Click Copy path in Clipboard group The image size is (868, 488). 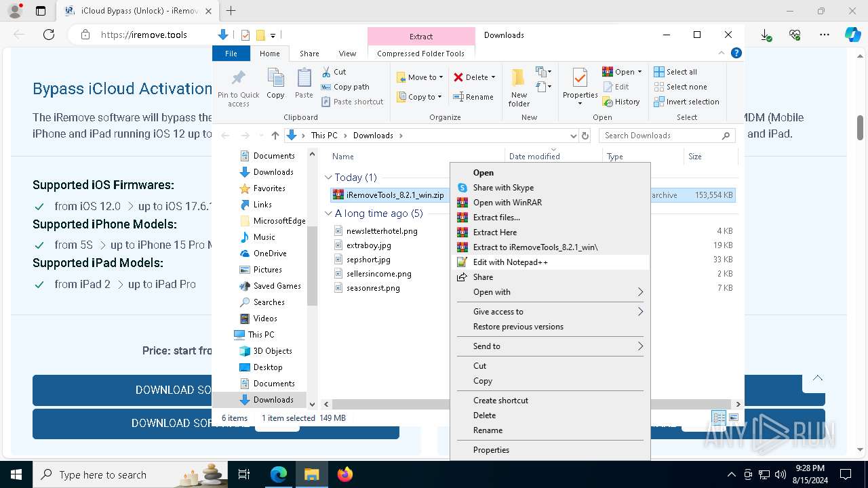point(345,87)
